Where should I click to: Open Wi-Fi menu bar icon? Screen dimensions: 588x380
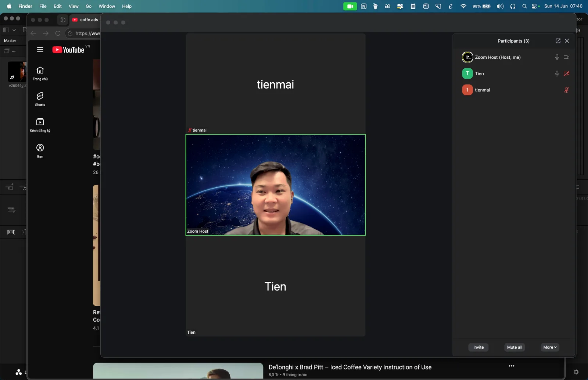(x=463, y=6)
